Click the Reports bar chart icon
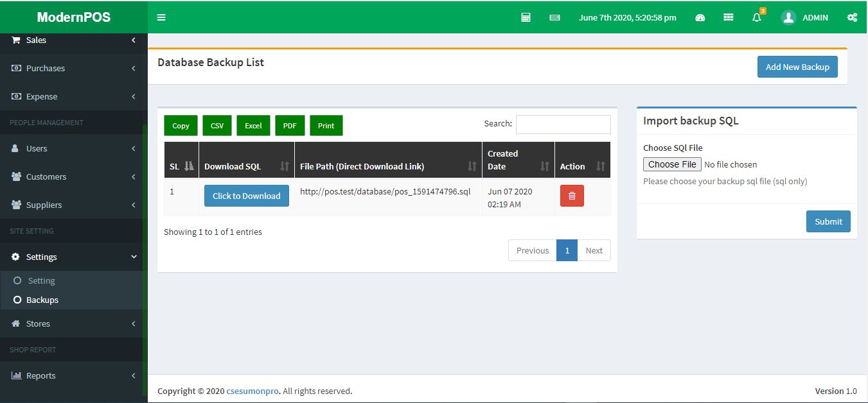Image resolution: width=868 pixels, height=403 pixels. pyautogui.click(x=16, y=375)
